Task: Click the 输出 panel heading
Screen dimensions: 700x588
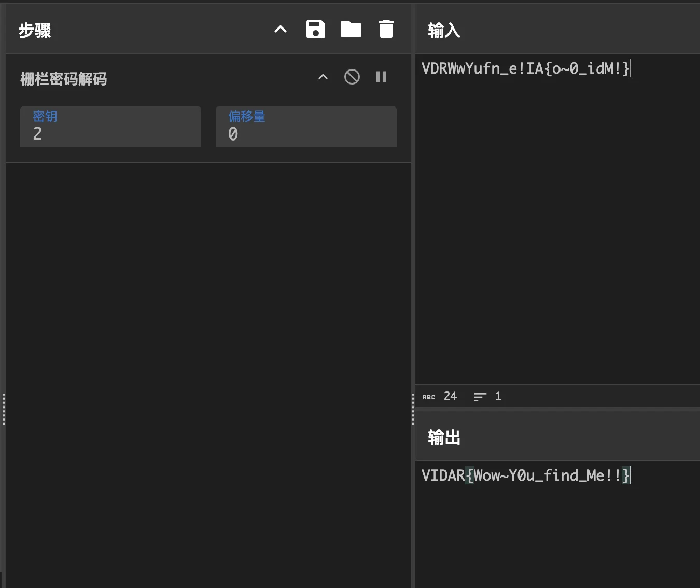Action: pos(444,438)
